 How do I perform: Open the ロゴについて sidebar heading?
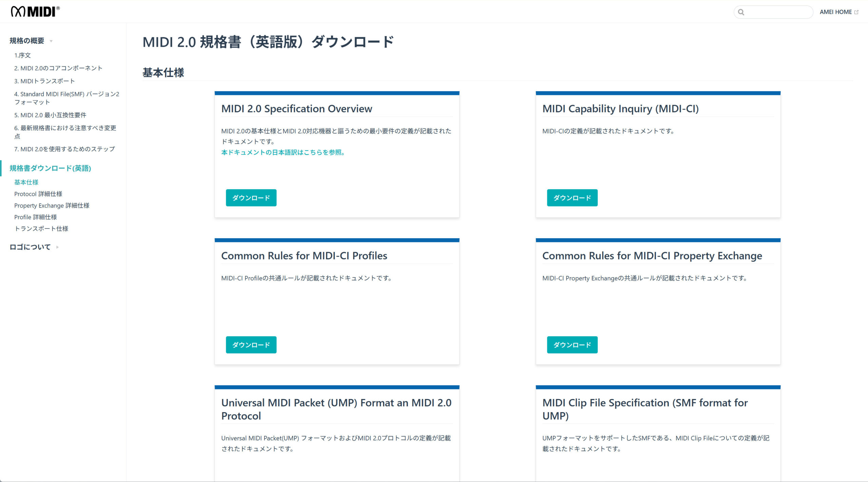click(30, 247)
